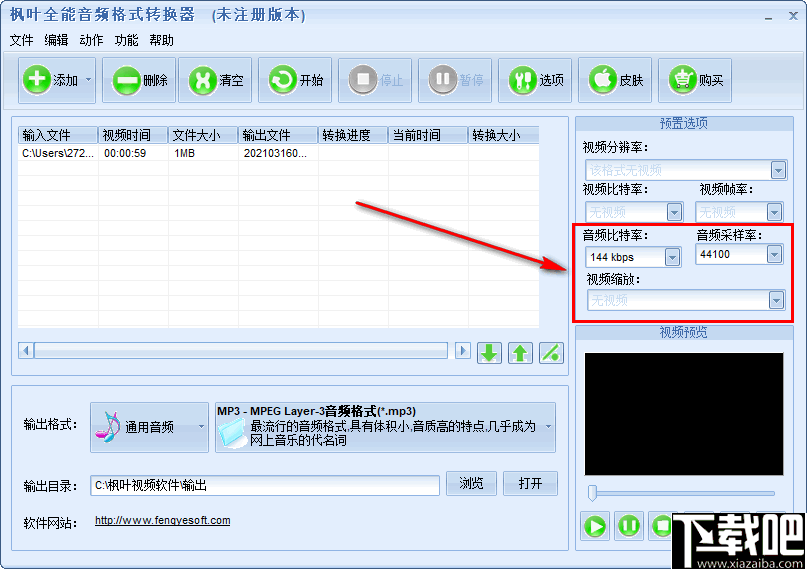
Task: Open 选项 (options) from the toolbar
Action: tap(535, 80)
